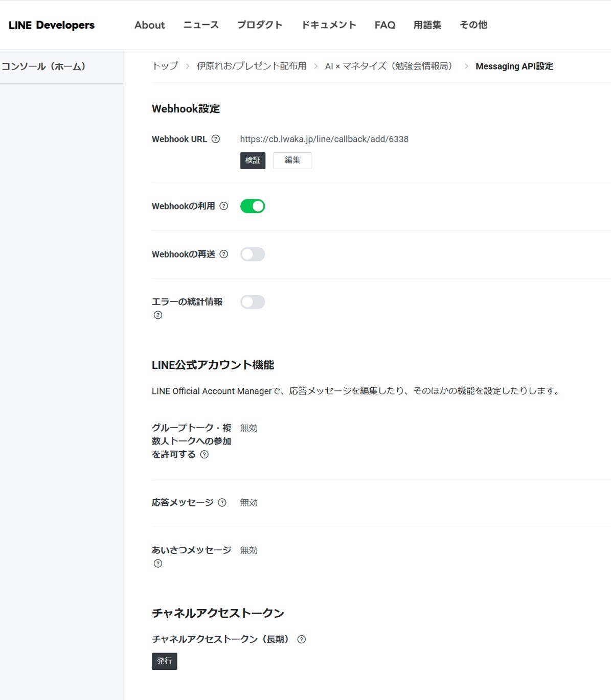Screen dimensions: 611x700
Task: Open the About menu item
Action: point(150,25)
